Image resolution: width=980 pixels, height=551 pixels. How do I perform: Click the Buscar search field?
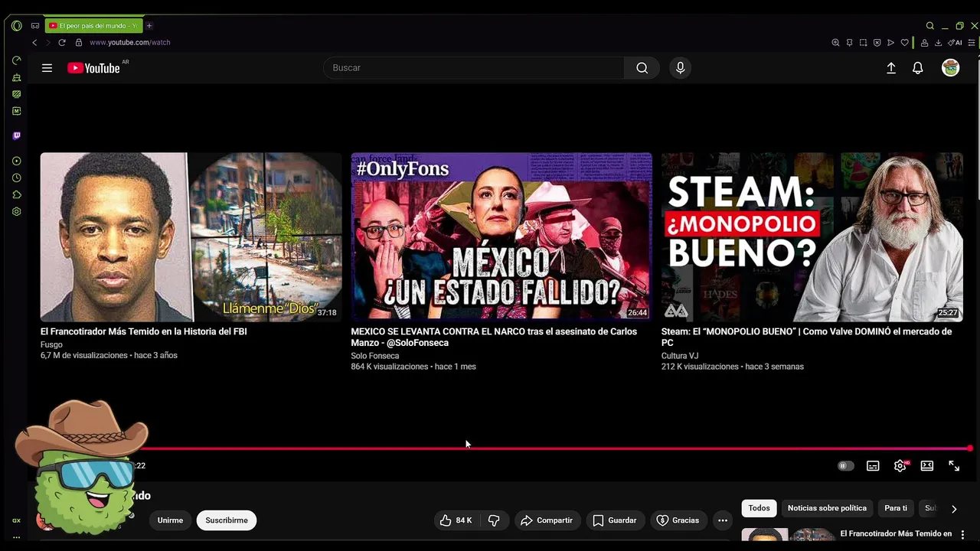473,68
